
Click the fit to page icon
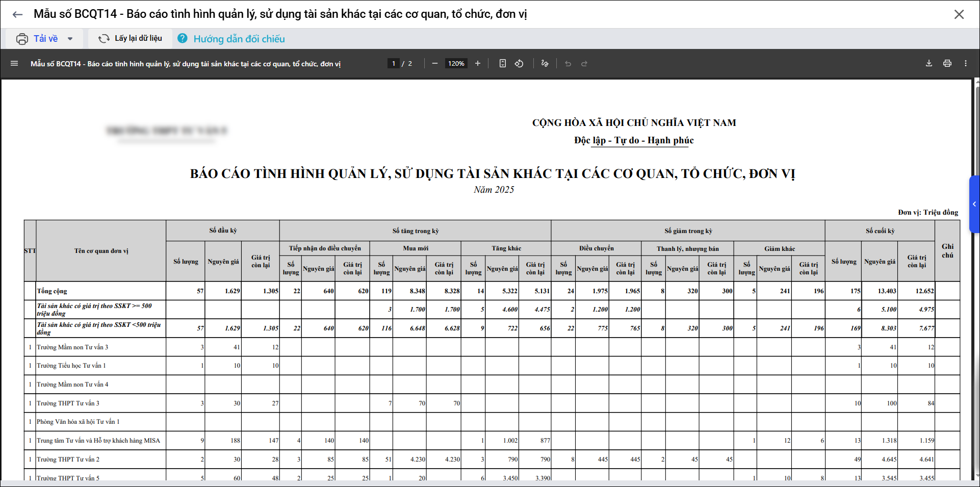502,64
